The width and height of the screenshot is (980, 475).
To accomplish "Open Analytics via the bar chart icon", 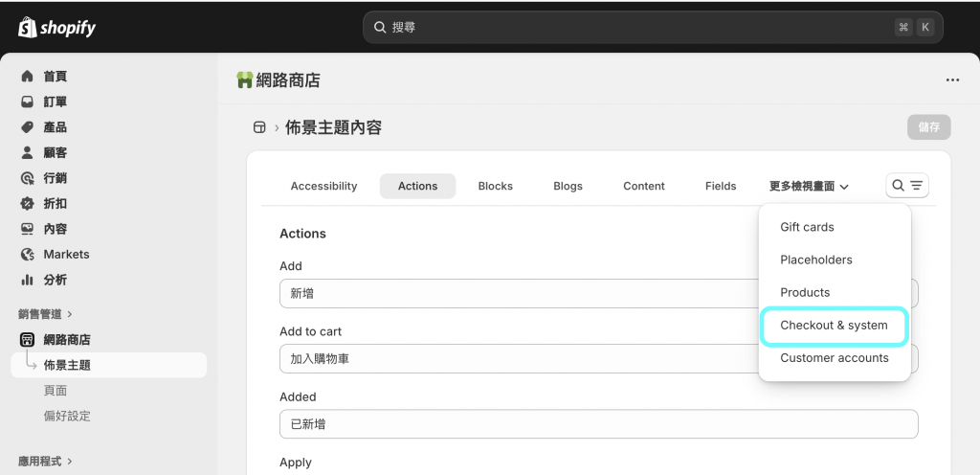I will pyautogui.click(x=27, y=280).
